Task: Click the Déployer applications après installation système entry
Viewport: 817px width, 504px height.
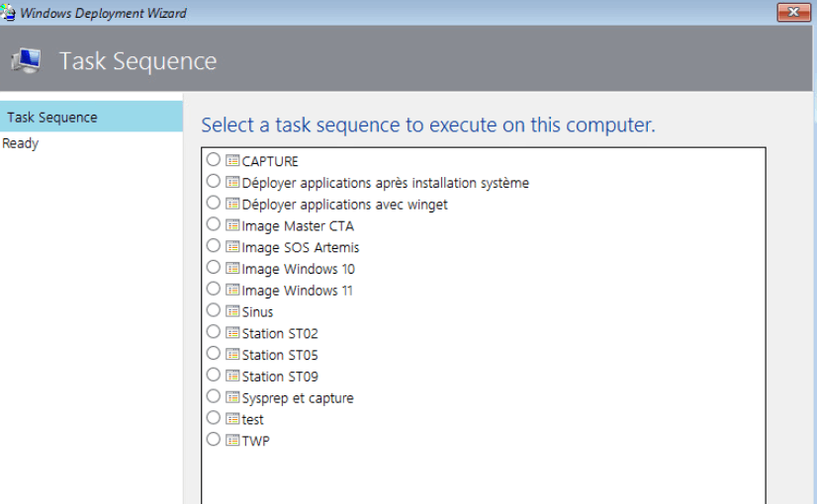Action: (385, 183)
